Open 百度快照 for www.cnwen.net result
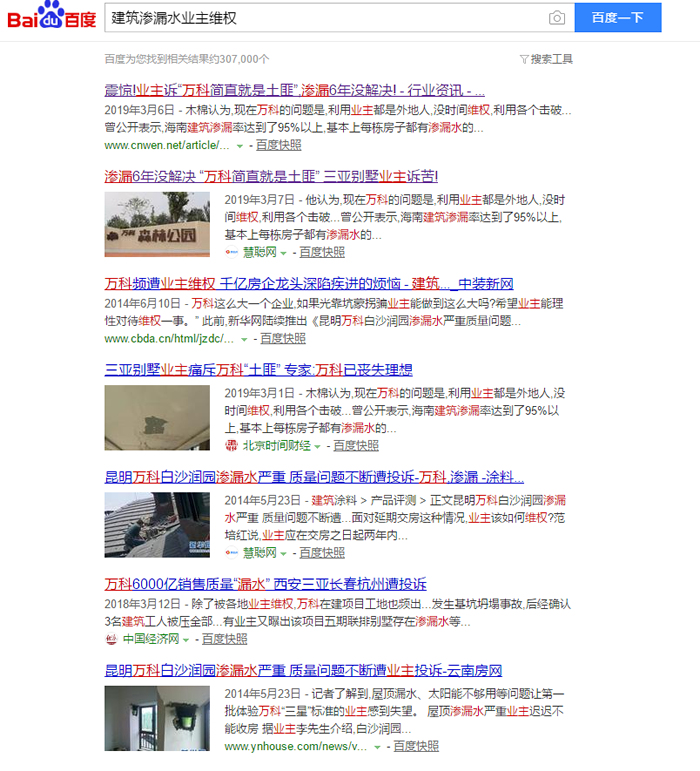The image size is (700, 771). tap(278, 145)
